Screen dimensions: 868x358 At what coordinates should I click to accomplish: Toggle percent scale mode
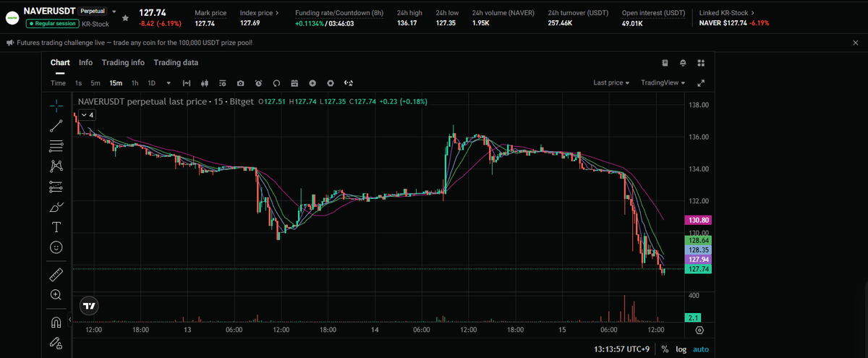[664, 349]
